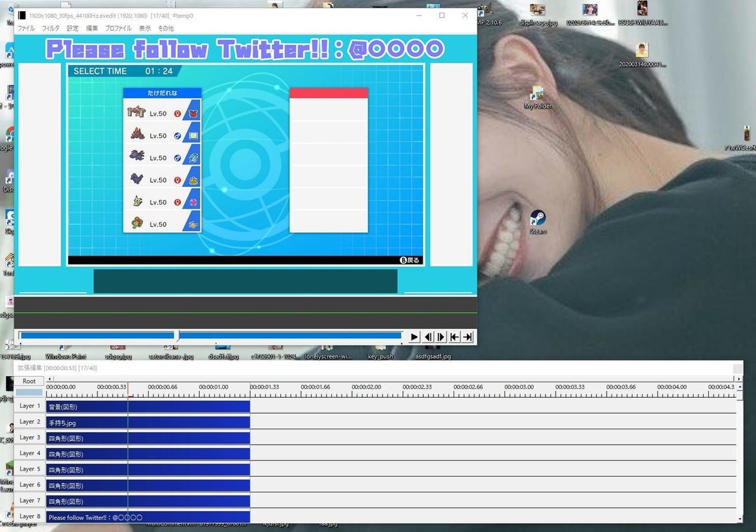
Task: Click the B戻る label in preview
Action: [409, 260]
